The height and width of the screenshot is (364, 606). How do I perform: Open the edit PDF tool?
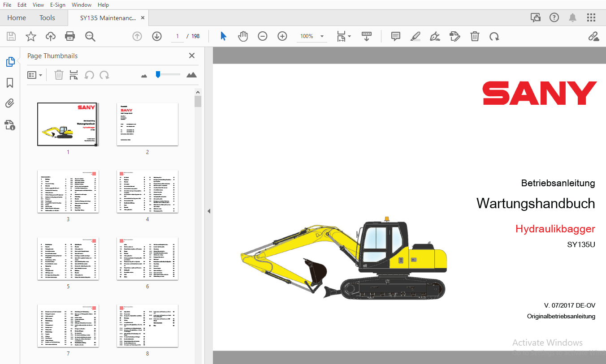pos(455,36)
